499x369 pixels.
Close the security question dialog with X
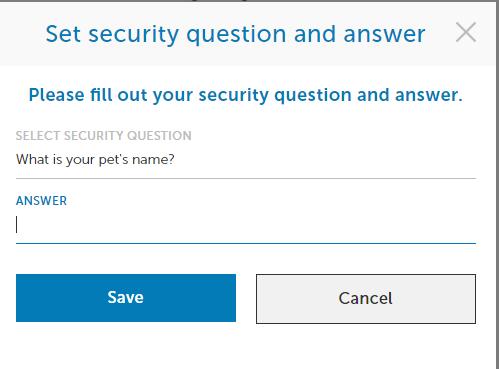pos(466,32)
